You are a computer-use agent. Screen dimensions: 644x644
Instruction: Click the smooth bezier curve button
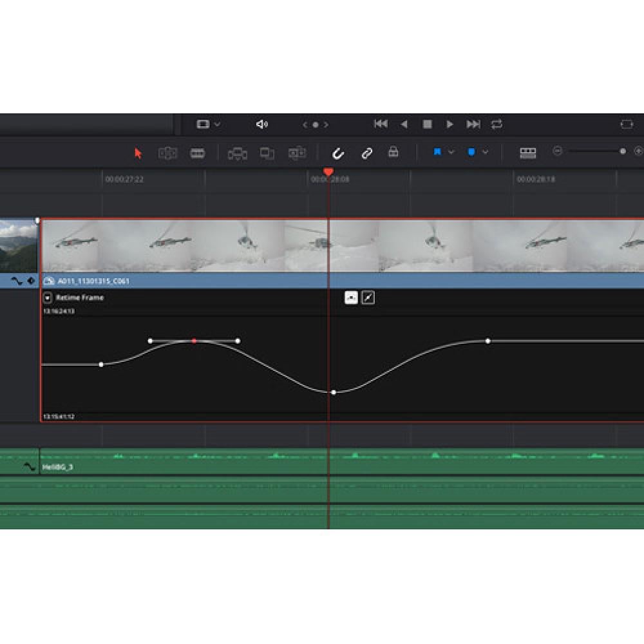[x=351, y=297]
